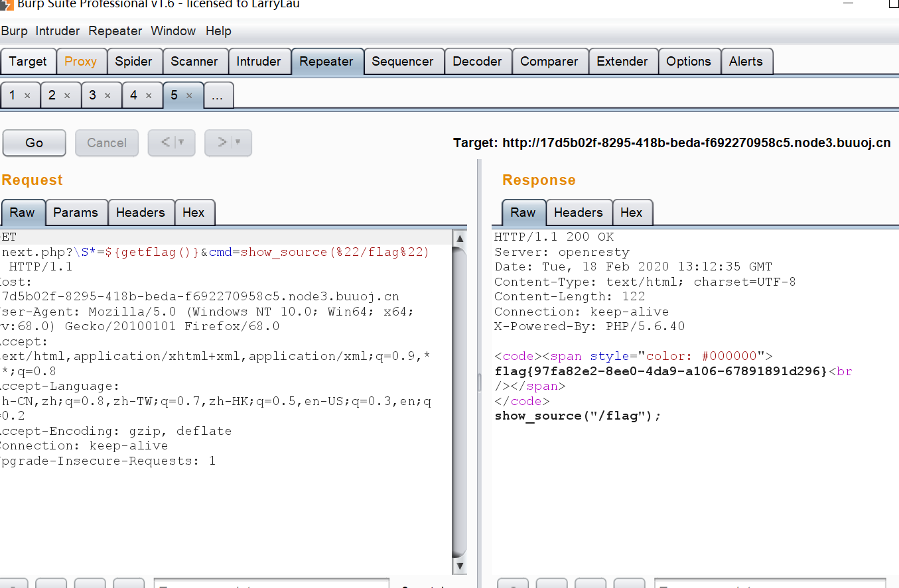Click the "HTTP/1.1 200 OK" response line
This screenshot has height=588, width=899.
point(555,237)
